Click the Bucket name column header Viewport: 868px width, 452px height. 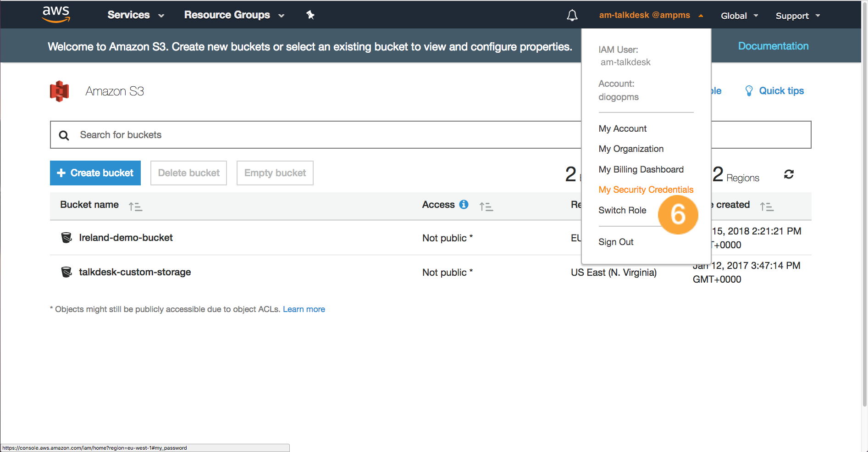point(89,205)
